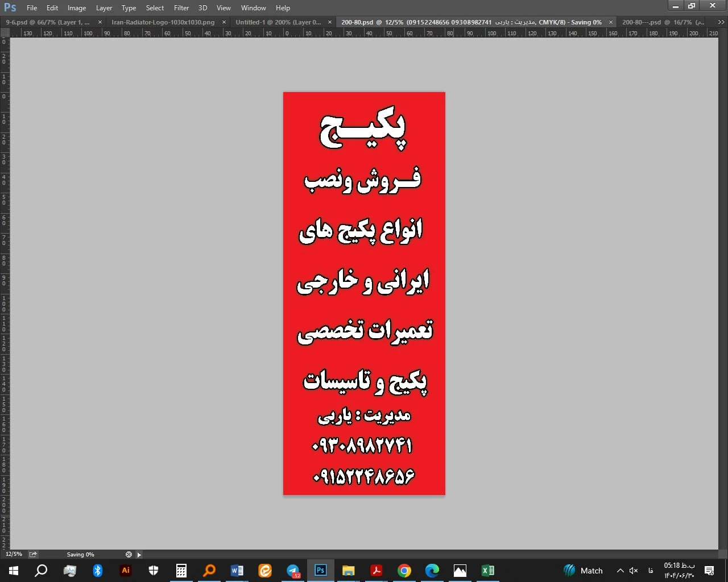Screen dimensions: 728x582
Task: Switch to the Iran-Radiator-Logo-1030x1030.png tab
Action: tap(163, 22)
